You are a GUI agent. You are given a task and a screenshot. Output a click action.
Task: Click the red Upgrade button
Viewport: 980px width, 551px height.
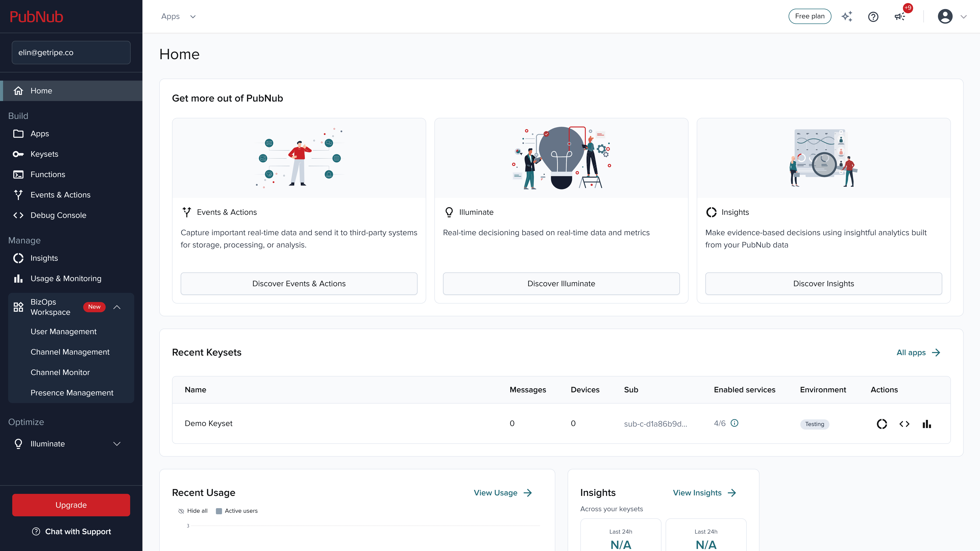tap(71, 505)
